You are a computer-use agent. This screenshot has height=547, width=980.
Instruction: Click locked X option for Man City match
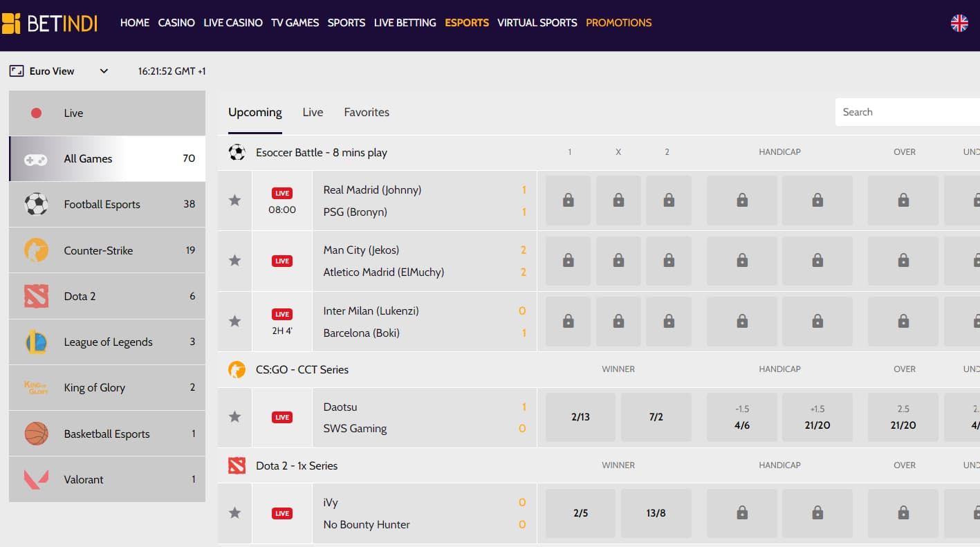[619, 261]
